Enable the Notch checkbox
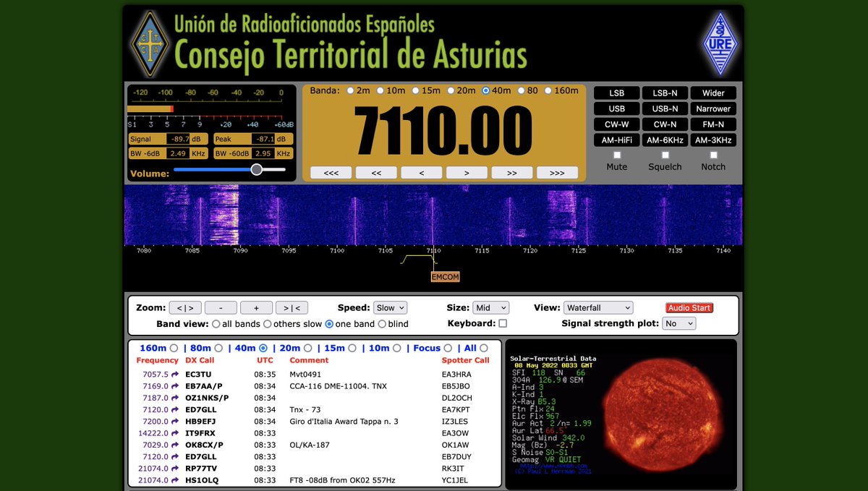868x491 pixels. coord(713,155)
